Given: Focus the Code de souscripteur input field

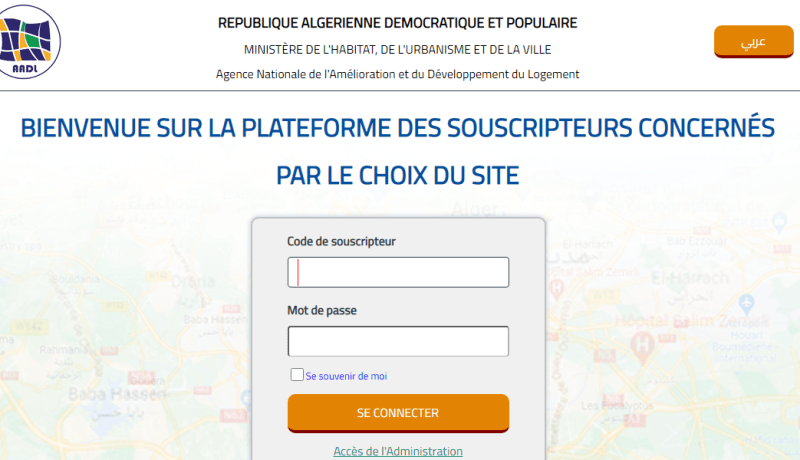Looking at the screenshot, I should (x=398, y=272).
